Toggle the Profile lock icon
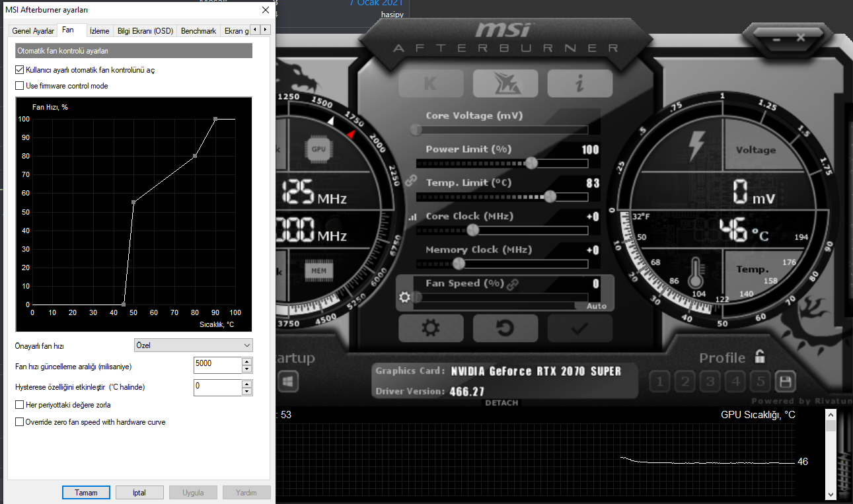 pos(760,356)
